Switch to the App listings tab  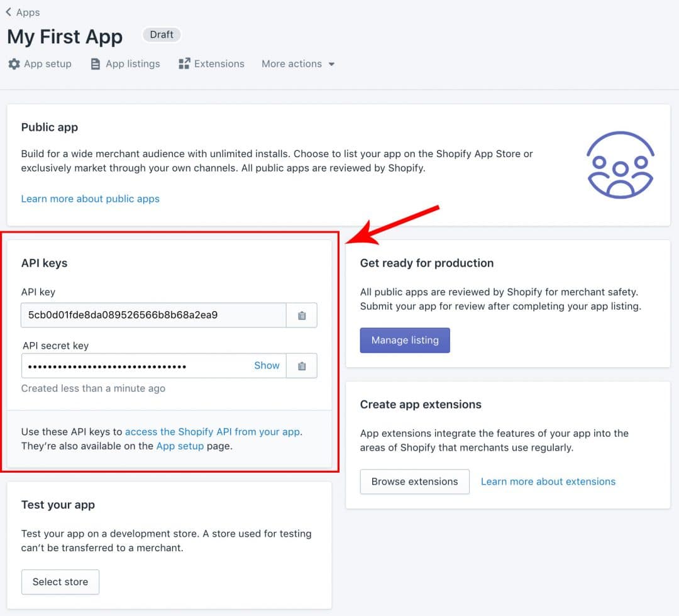pos(133,64)
